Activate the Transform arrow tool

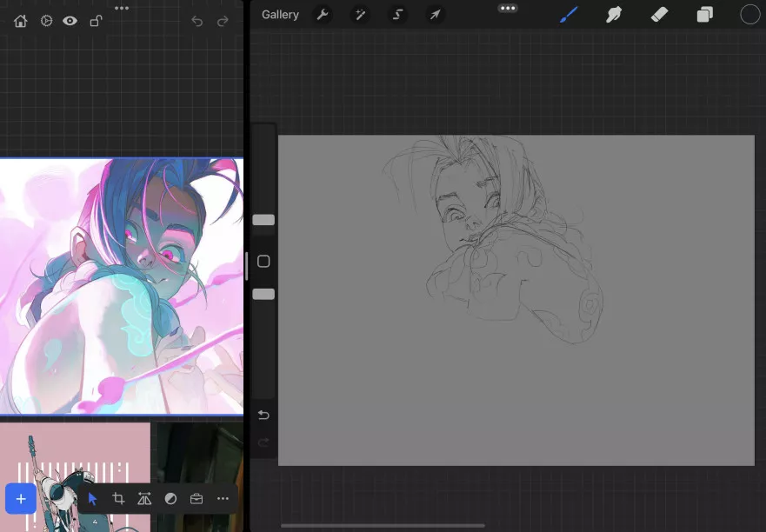click(435, 15)
